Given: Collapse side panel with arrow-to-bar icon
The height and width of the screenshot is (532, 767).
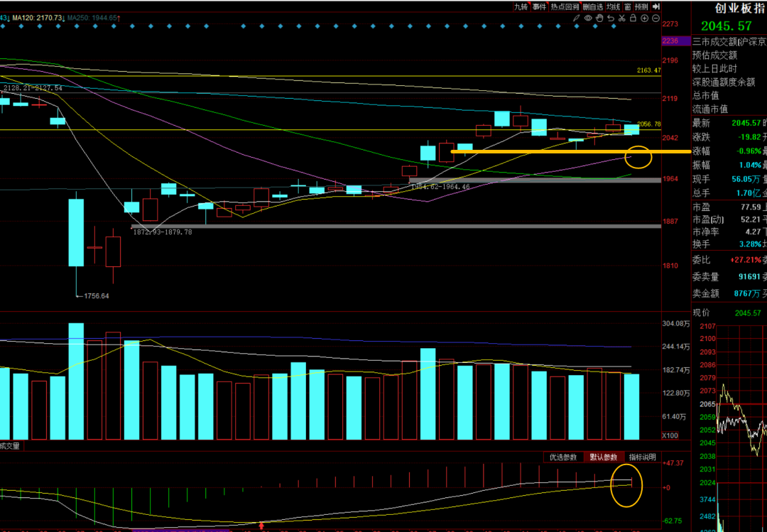Looking at the screenshot, I should (x=656, y=6).
